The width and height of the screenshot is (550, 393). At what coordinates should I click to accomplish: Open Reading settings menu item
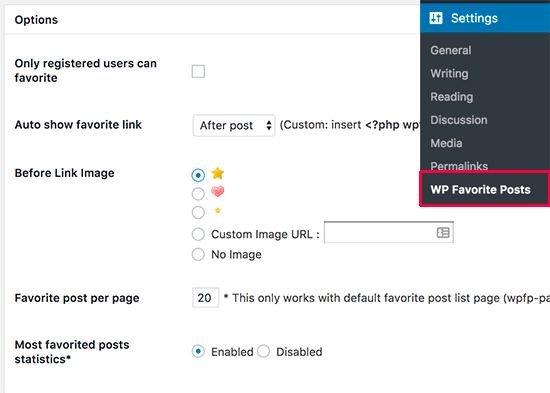452,96
